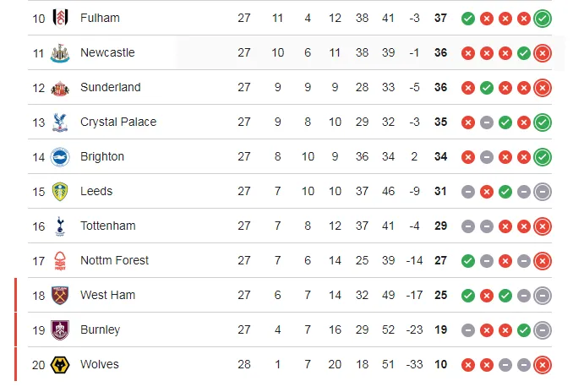The height and width of the screenshot is (392, 573).
Task: Click the Crystal Palace crest icon
Action: pyautogui.click(x=59, y=122)
